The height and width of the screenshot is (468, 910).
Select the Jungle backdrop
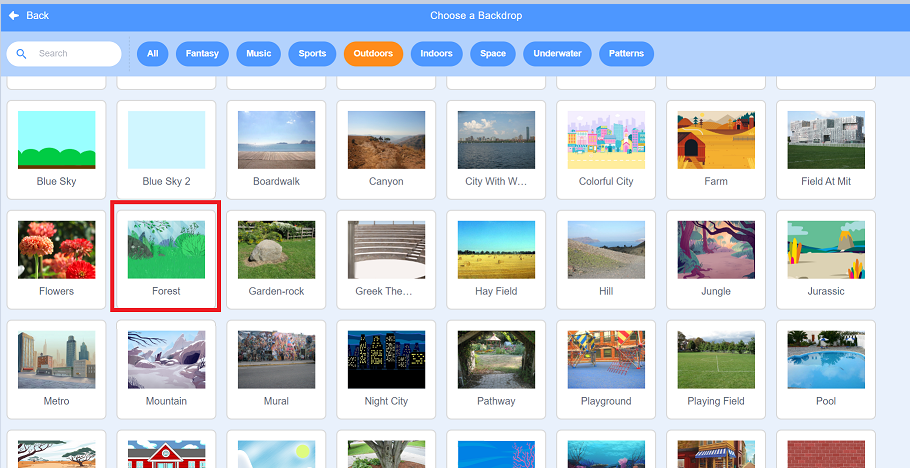[716, 260]
